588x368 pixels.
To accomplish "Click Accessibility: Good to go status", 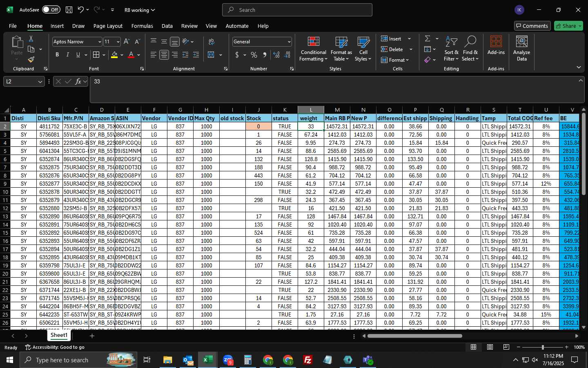I will [x=55, y=347].
